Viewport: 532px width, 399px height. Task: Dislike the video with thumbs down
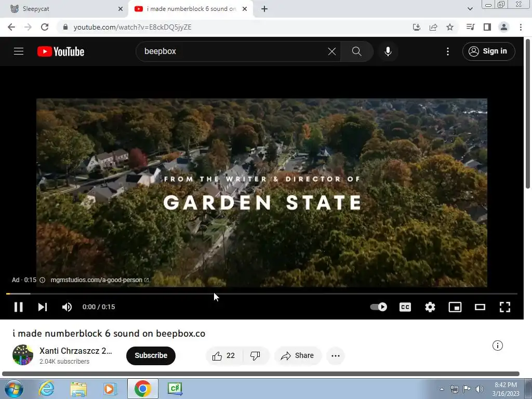coord(255,355)
